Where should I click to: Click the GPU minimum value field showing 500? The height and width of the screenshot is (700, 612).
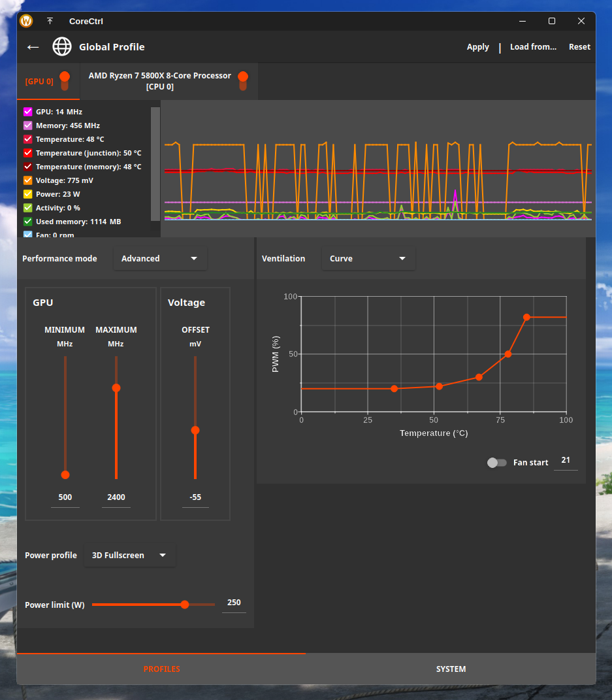point(65,498)
